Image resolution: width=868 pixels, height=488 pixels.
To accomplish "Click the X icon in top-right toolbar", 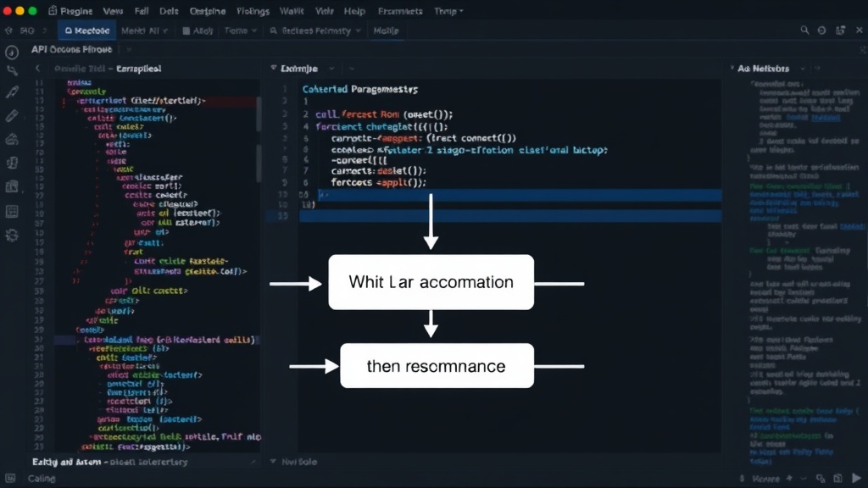I will (860, 30).
